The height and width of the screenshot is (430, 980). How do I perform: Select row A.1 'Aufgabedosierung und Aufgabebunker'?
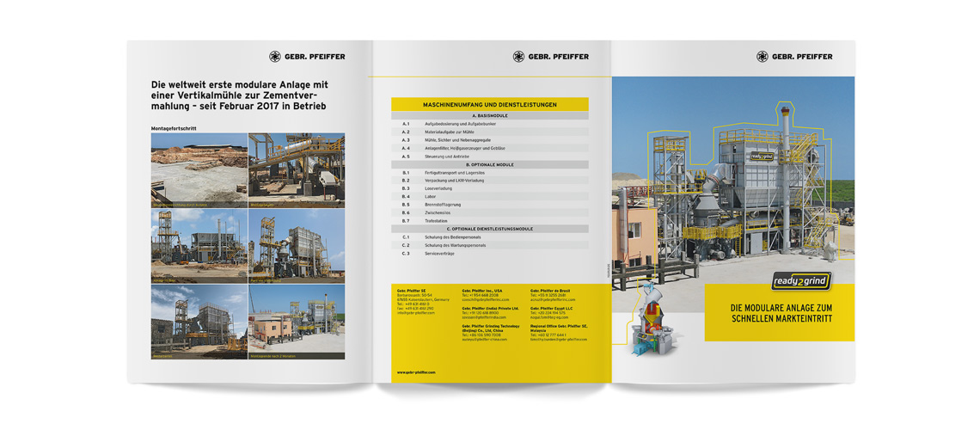point(490,124)
